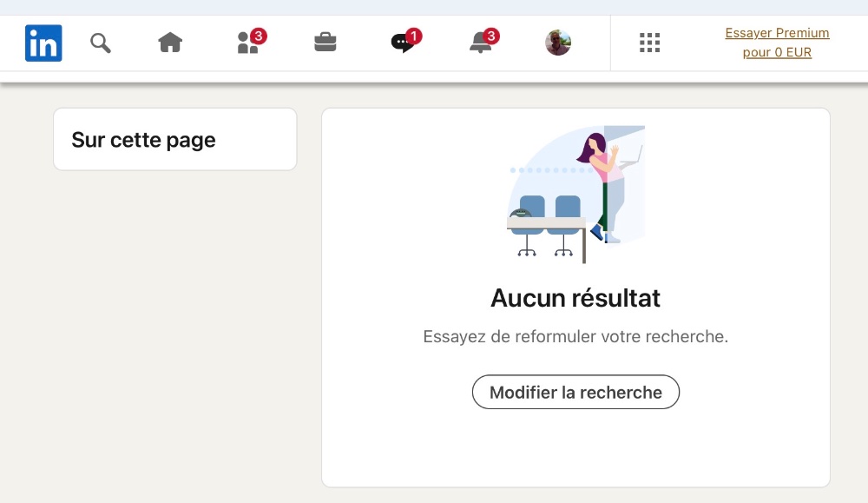Viewport: 868px width, 503px height.
Task: Open the My Network people icon
Action: click(248, 43)
